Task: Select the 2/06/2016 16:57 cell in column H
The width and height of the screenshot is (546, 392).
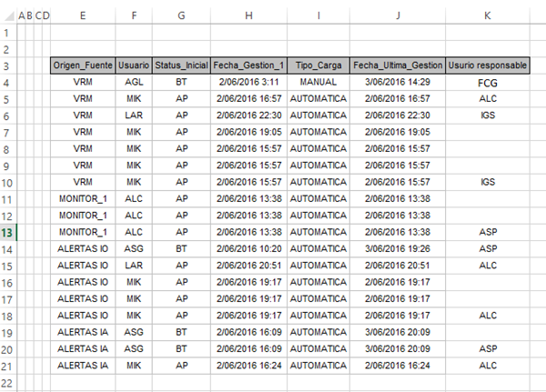Action: (x=248, y=99)
